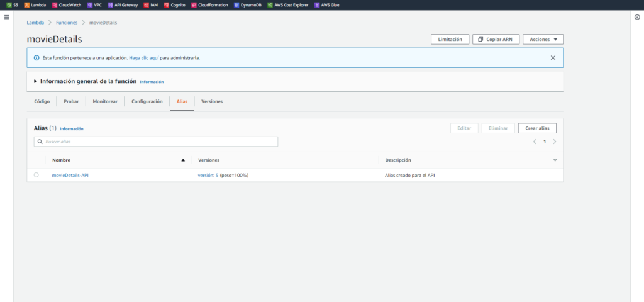Image resolution: width=644 pixels, height=302 pixels.
Task: Click the info icon in the blue banner
Action: click(x=36, y=58)
